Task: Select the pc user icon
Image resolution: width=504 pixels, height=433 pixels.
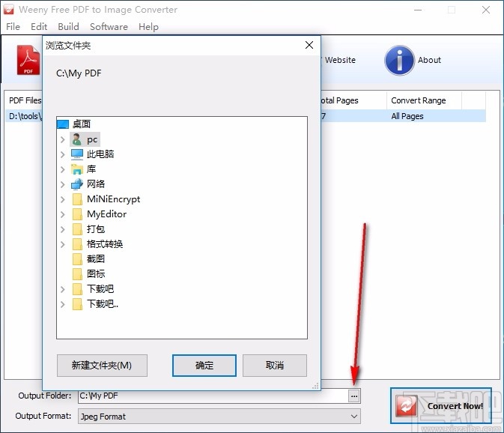Action: pos(77,139)
